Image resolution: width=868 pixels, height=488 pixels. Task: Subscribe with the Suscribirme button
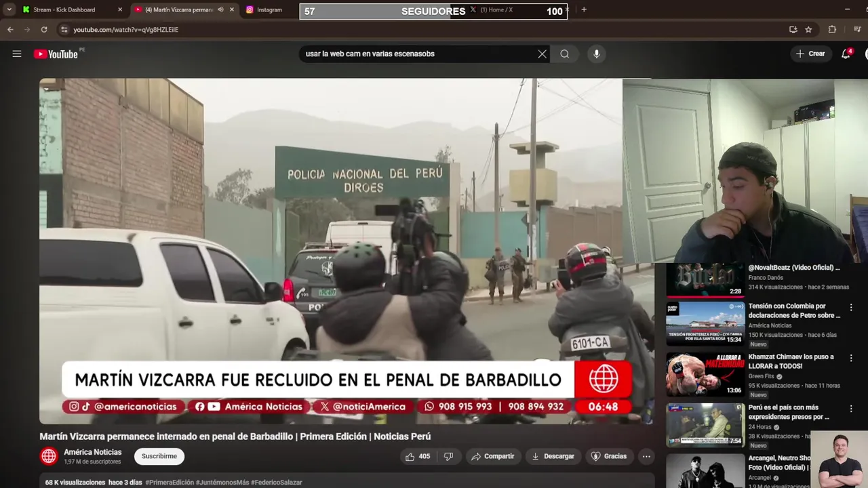tap(159, 456)
